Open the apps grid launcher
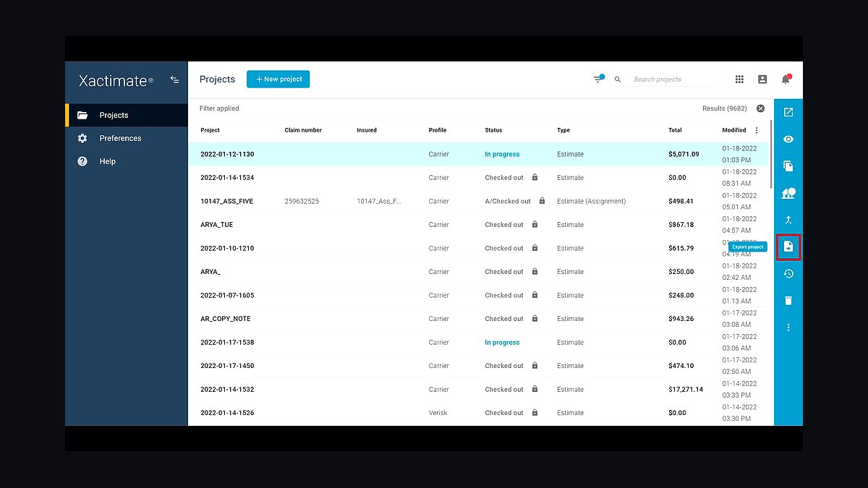 (x=739, y=80)
